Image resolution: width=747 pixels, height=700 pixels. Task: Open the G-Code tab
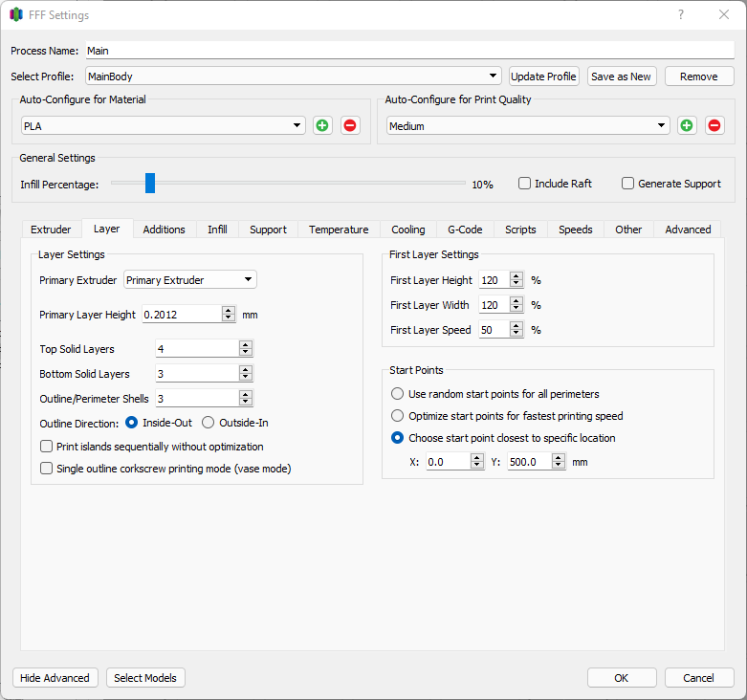coord(465,230)
